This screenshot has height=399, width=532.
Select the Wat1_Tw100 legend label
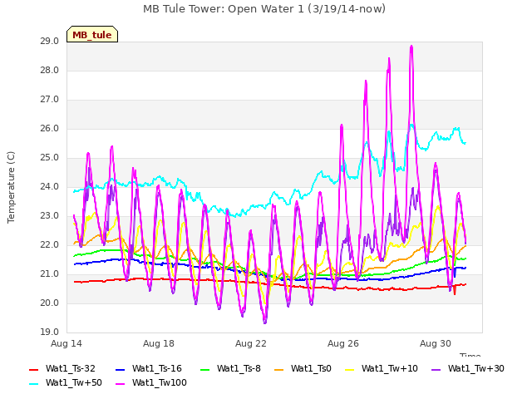point(160,382)
